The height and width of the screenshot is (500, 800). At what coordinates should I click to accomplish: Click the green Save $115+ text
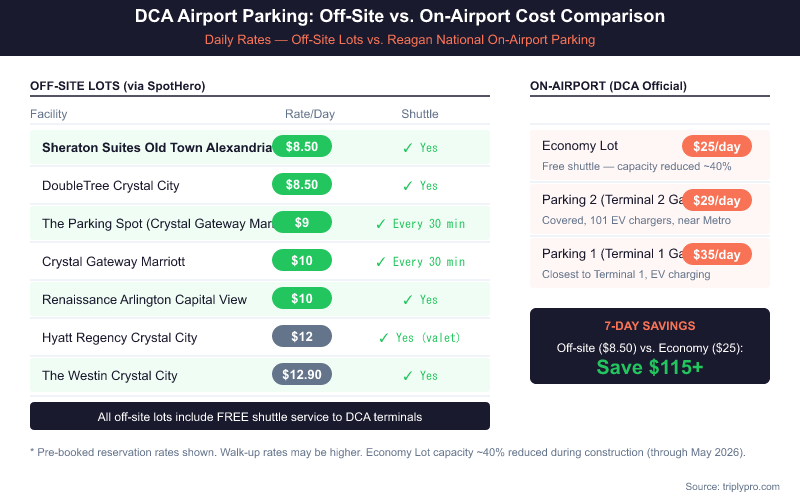pyautogui.click(x=650, y=367)
